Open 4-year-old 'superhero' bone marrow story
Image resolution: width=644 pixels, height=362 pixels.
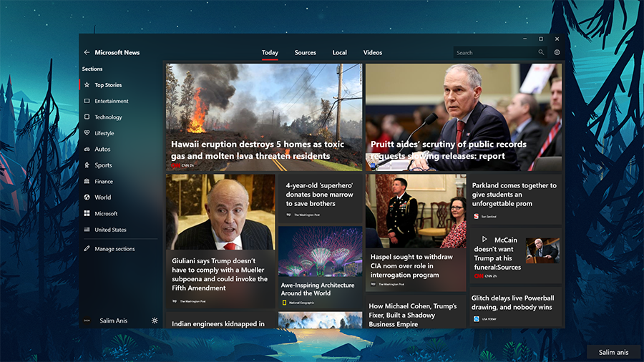click(320, 195)
